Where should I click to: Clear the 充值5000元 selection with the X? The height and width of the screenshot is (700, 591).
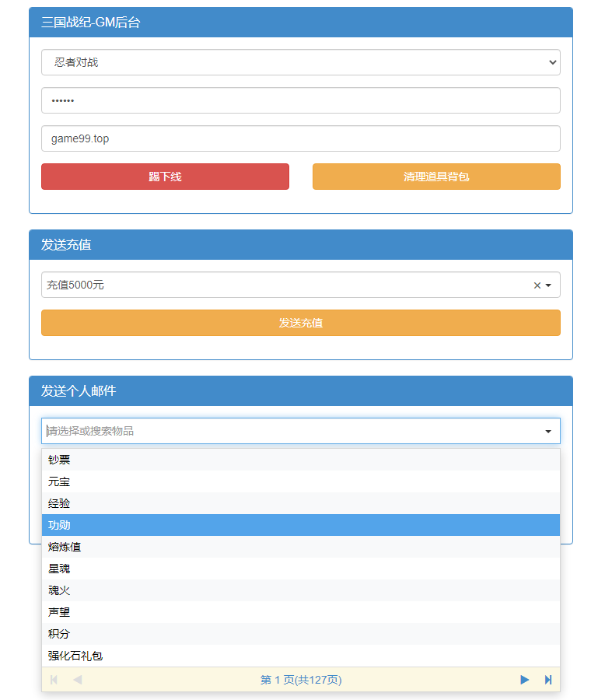[537, 285]
